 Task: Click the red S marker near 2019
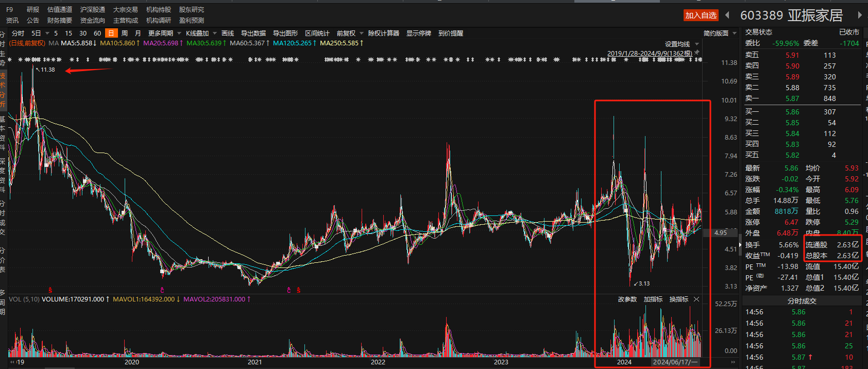click(50, 290)
